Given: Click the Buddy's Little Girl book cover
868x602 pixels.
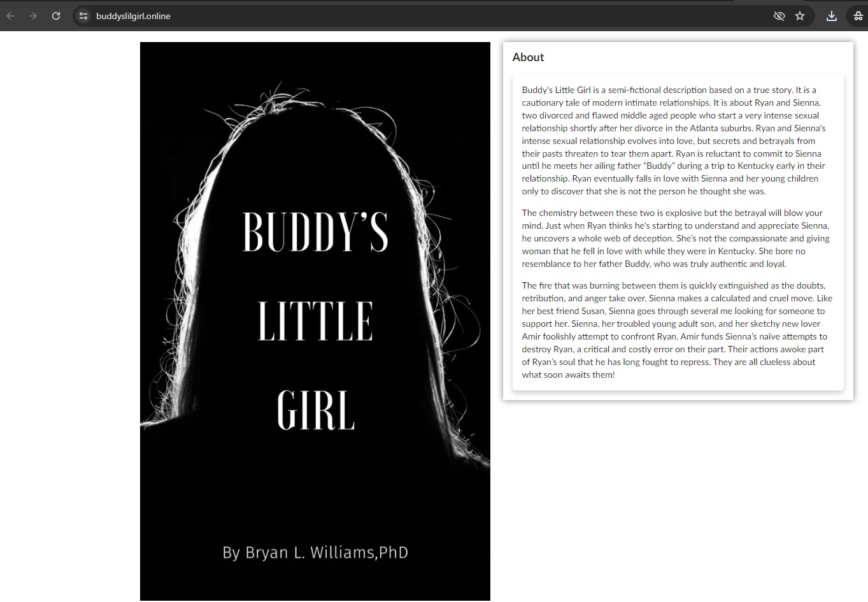Looking at the screenshot, I should pyautogui.click(x=315, y=321).
